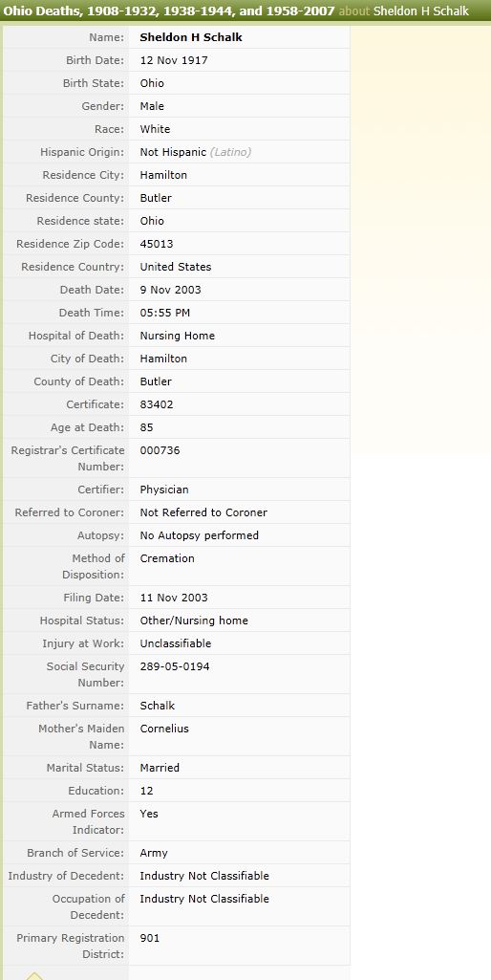Click the Social Security Number value
The height and width of the screenshot is (980, 491).
pyautogui.click(x=175, y=666)
